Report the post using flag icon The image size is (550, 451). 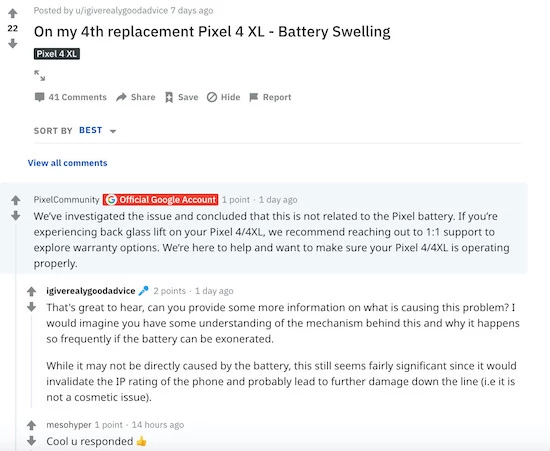[x=270, y=97]
